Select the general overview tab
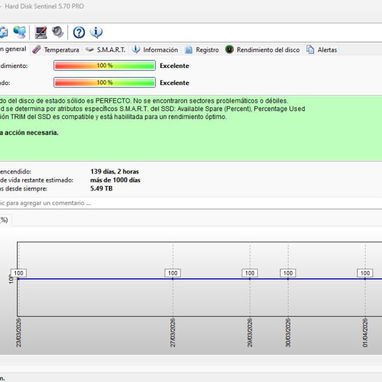 13,49
